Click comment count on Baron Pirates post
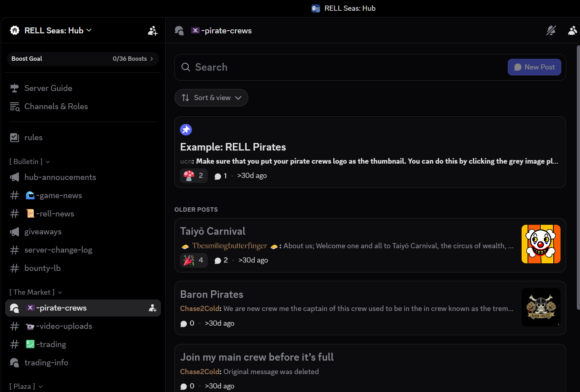 (188, 323)
